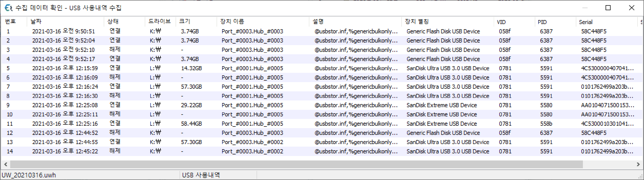Select row with date 오후 12:25:11
Viewport: 644px width, 180px height.
click(x=322, y=114)
